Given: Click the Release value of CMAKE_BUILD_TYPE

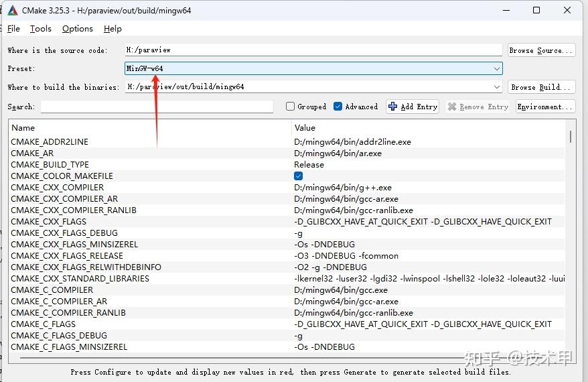Looking at the screenshot, I should pyautogui.click(x=309, y=165).
